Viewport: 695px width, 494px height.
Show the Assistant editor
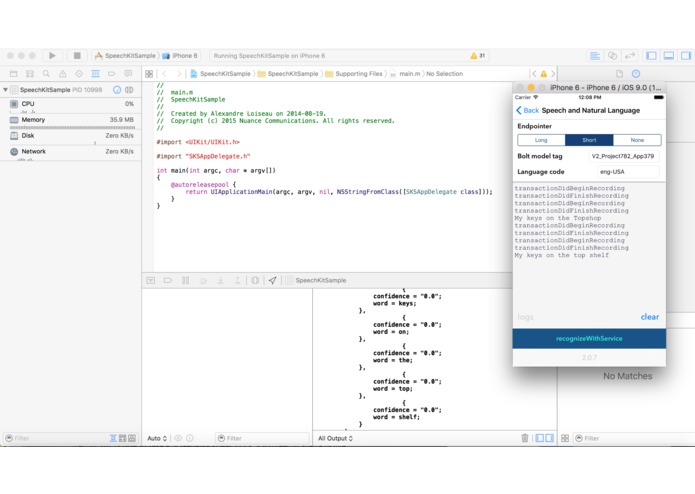(x=612, y=55)
